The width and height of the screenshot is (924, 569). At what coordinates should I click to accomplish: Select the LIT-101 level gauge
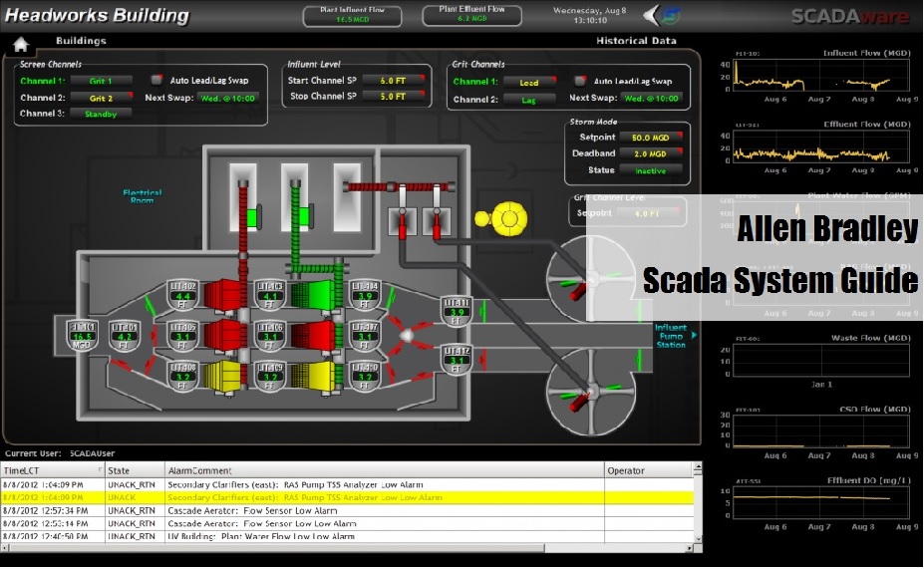[x=125, y=336]
